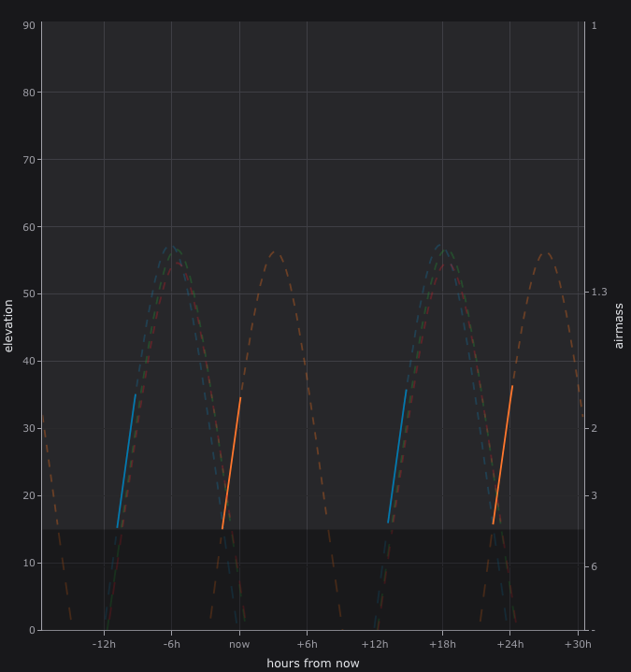631x672 pixels.
Task: Click the '+6h' x-axis tick label
Action: pos(307,644)
